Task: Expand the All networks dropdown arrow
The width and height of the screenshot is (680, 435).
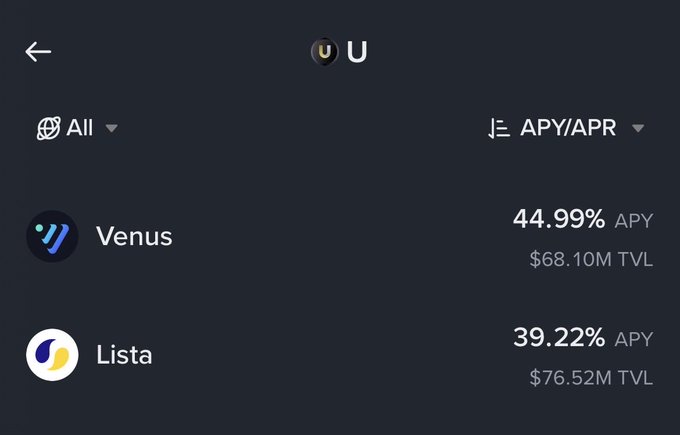Action: coord(112,128)
